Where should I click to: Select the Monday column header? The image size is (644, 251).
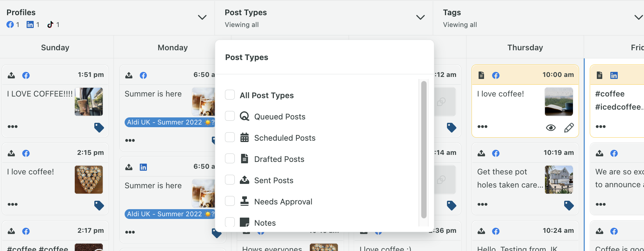click(x=173, y=48)
